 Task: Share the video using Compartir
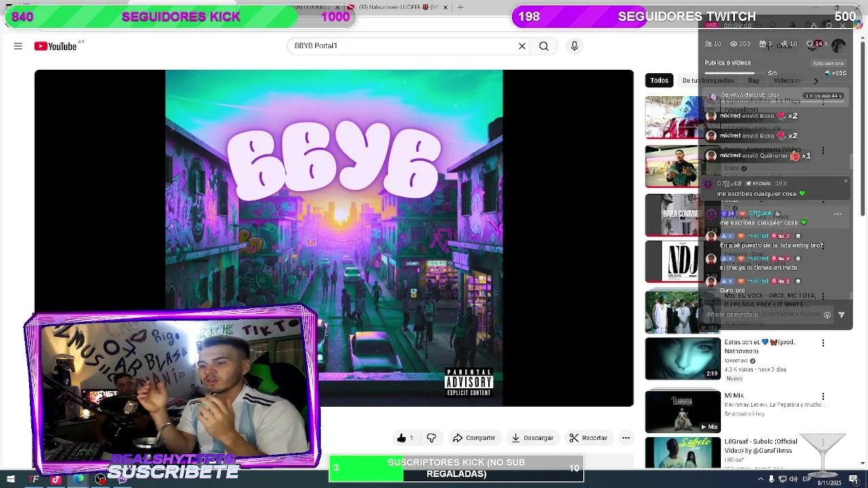pyautogui.click(x=474, y=438)
